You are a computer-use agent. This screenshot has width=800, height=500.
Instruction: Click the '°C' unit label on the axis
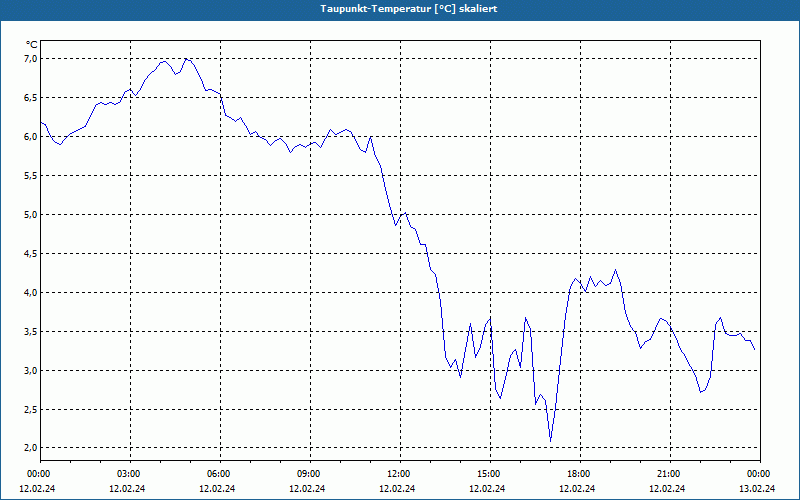(32, 45)
